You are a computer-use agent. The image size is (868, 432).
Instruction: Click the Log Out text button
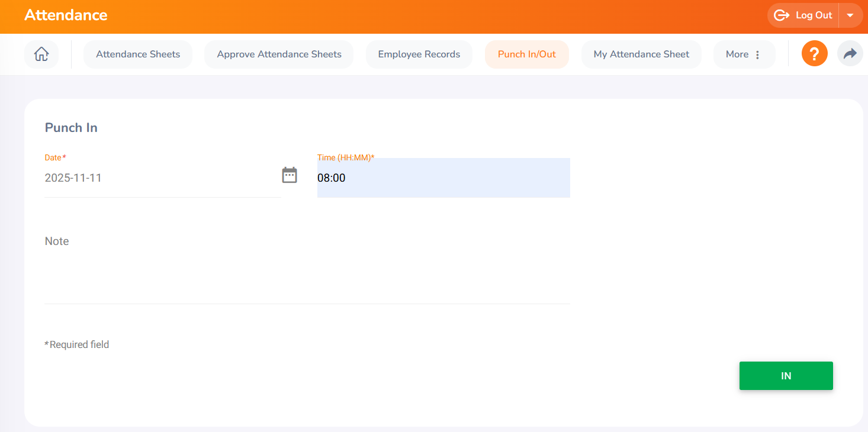(x=814, y=15)
